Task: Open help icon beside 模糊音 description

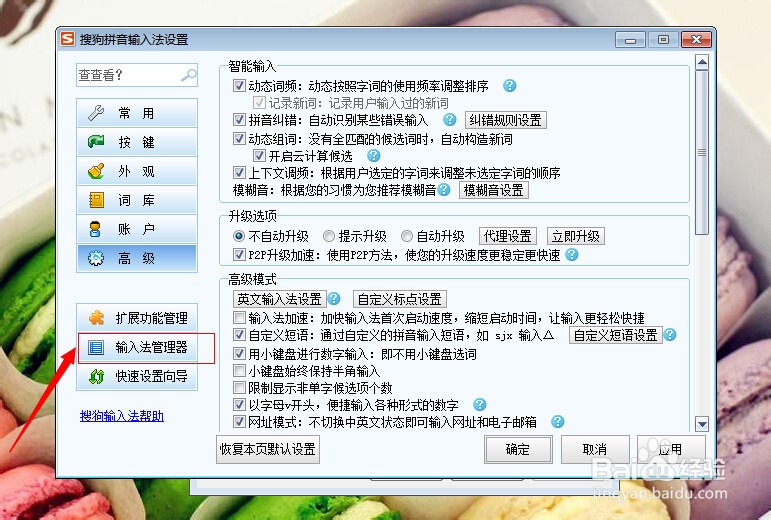Action: coord(444,190)
